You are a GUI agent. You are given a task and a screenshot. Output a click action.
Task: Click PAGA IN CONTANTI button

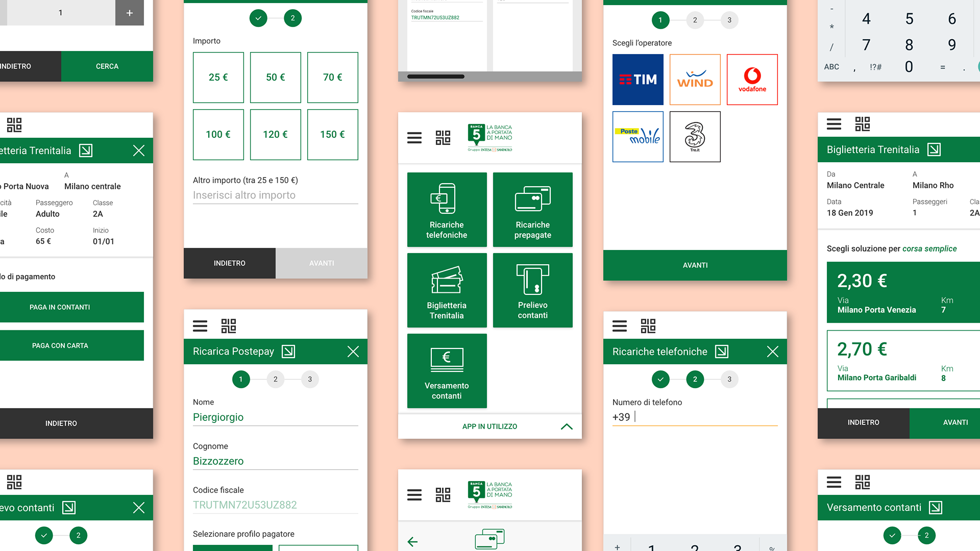coord(72,307)
